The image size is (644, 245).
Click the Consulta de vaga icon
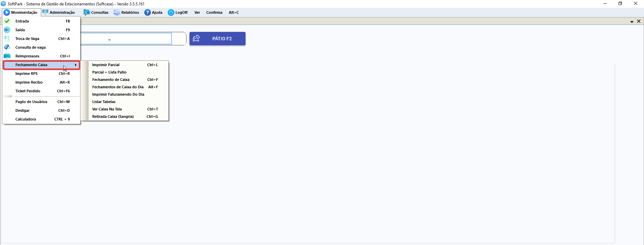(x=7, y=47)
